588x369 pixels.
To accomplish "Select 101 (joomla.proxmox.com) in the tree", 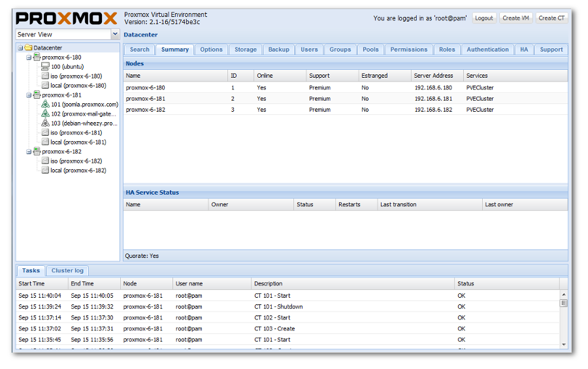I will pyautogui.click(x=84, y=104).
